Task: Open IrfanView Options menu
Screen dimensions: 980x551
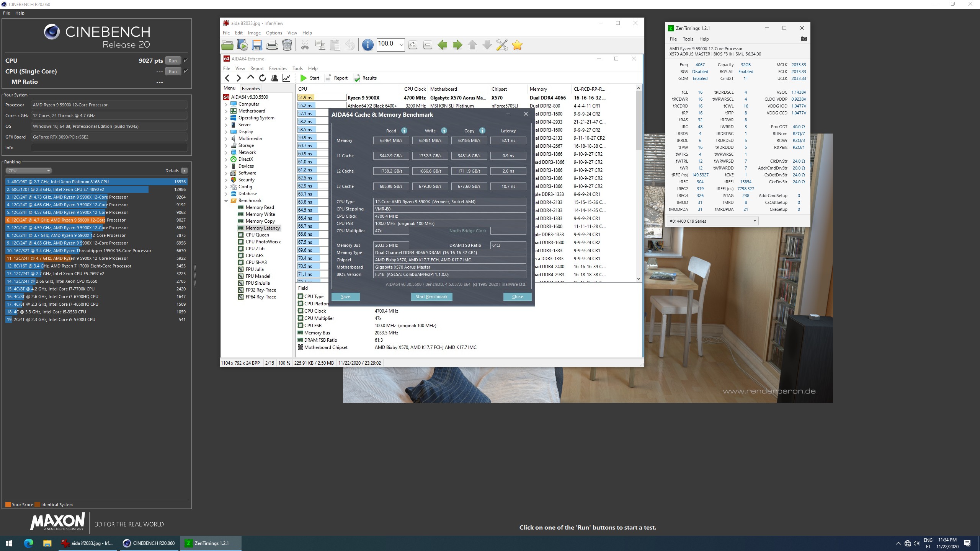Action: [x=274, y=33]
